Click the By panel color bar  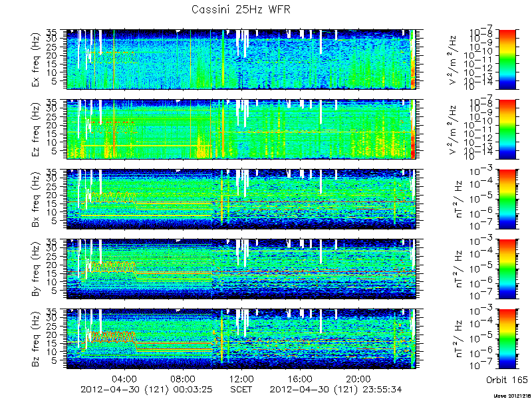507,269
